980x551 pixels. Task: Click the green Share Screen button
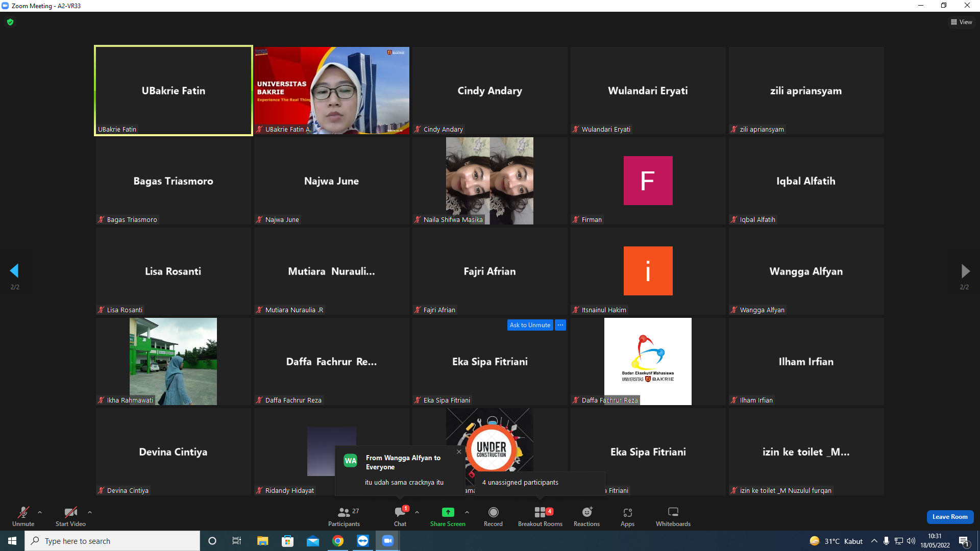(x=448, y=516)
